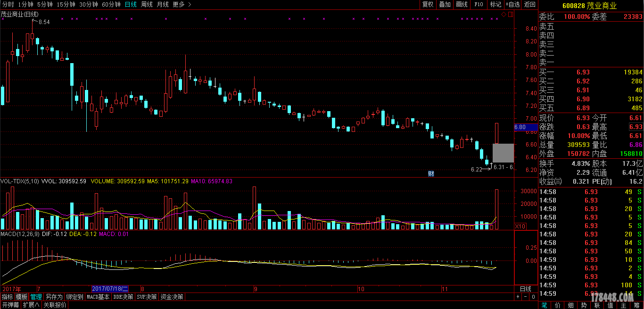Click the 6.80 price axis marker
644x309 pixels.
526,127
